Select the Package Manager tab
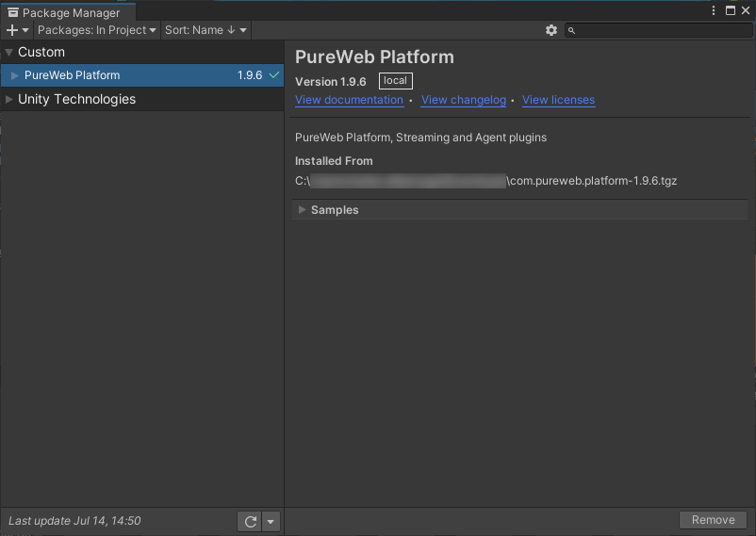The image size is (756, 536). (68, 12)
